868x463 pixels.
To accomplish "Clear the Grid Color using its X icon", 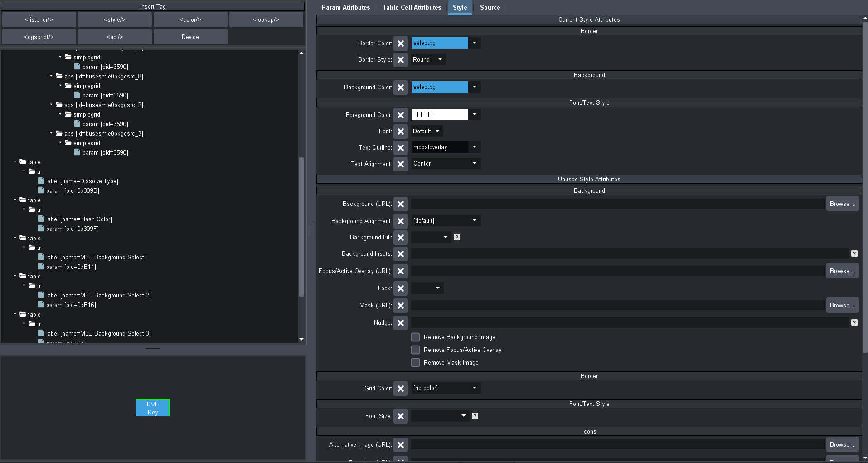I will point(400,389).
